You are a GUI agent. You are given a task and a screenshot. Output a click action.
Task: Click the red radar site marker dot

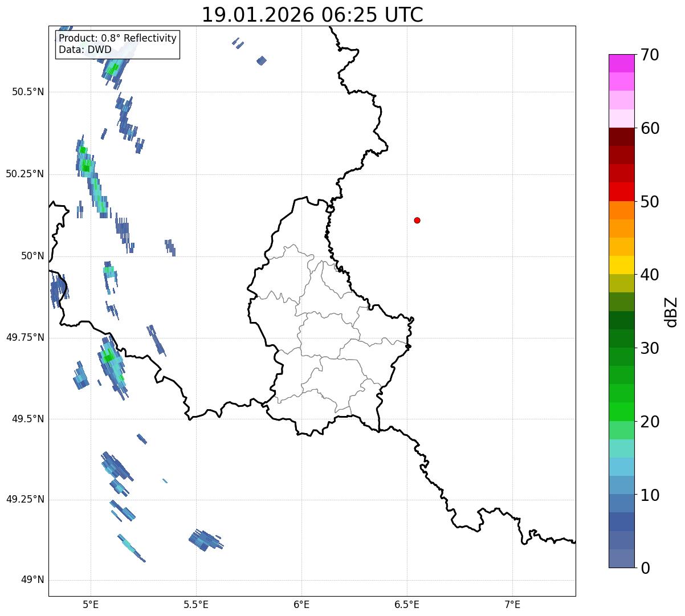[417, 220]
